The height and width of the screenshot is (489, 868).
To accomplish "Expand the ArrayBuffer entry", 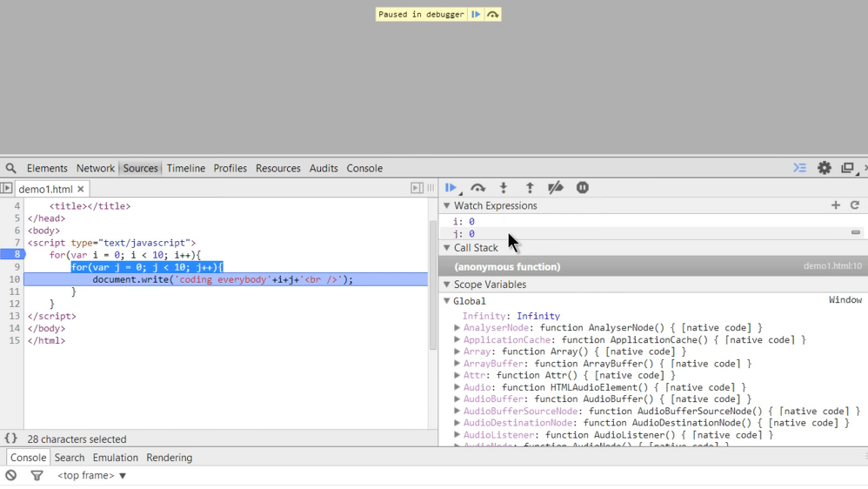I will [457, 364].
